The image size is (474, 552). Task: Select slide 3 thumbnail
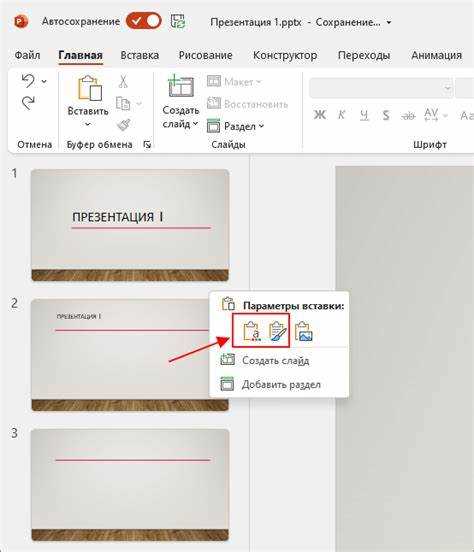click(x=130, y=485)
